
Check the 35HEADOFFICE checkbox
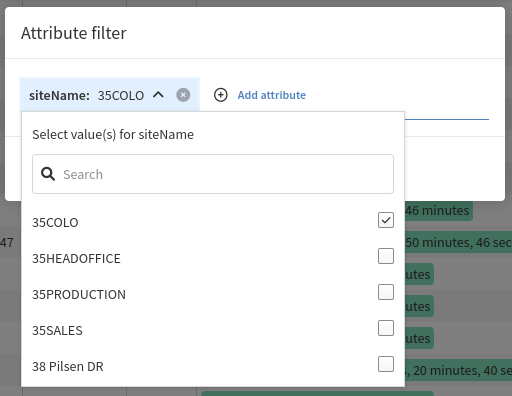pos(386,256)
